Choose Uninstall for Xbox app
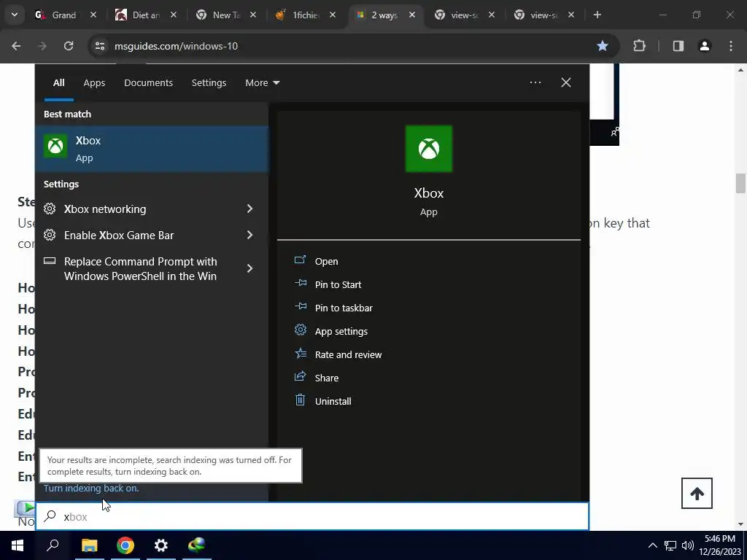747x560 pixels. point(333,401)
